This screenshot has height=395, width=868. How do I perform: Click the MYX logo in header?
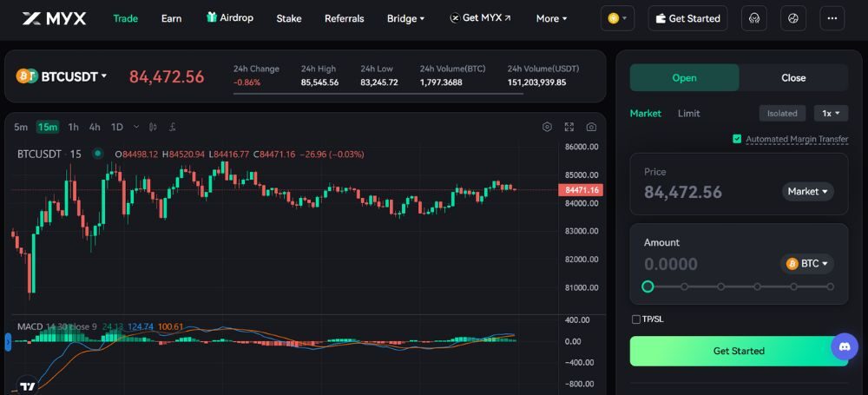pos(54,18)
